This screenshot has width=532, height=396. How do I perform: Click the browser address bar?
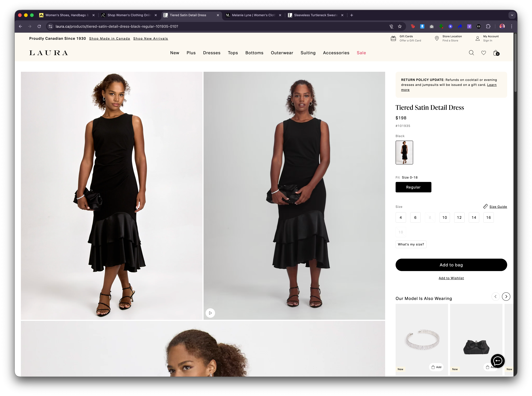168,26
